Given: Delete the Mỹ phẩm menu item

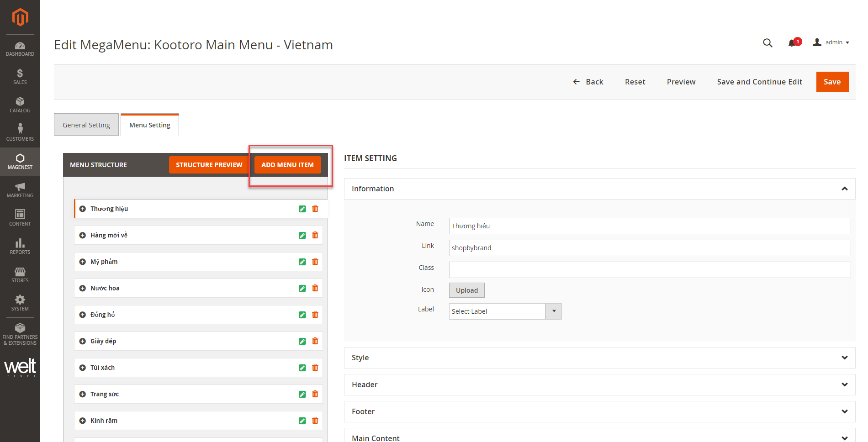Looking at the screenshot, I should [315, 262].
